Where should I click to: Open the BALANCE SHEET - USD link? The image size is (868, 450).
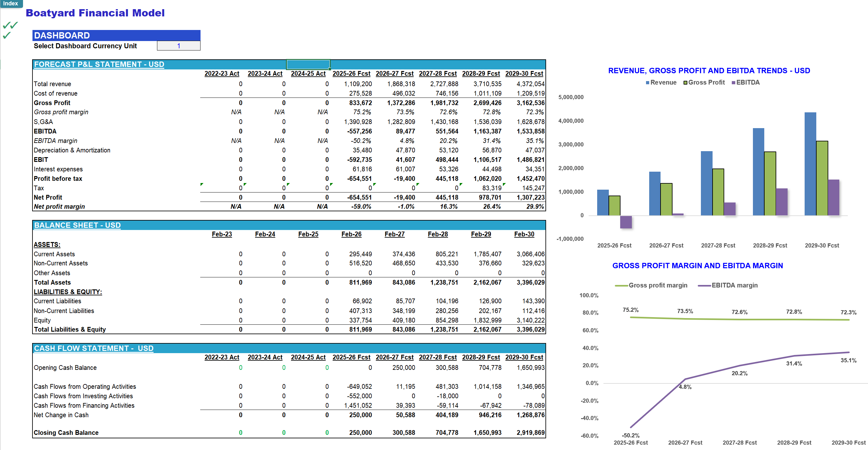(78, 225)
